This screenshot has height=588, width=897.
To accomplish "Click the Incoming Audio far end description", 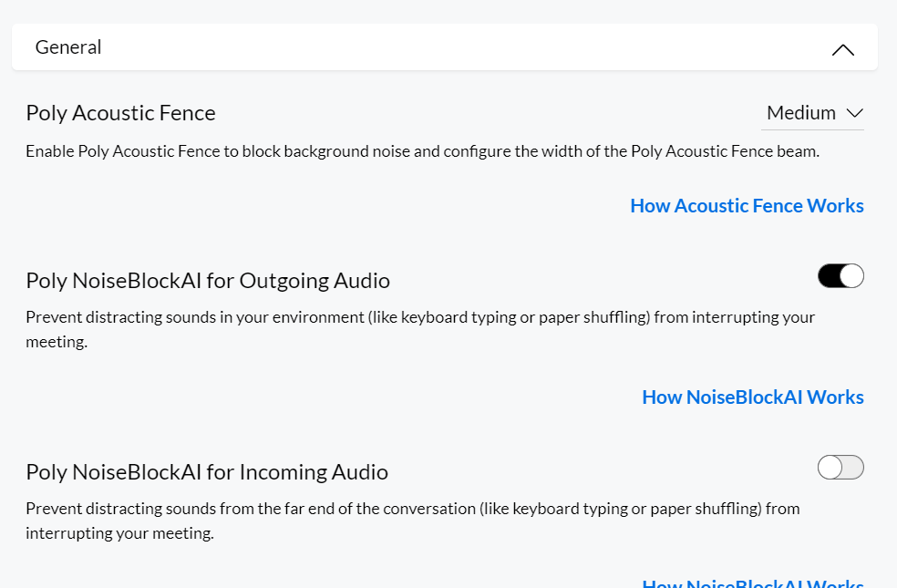I will (412, 509).
